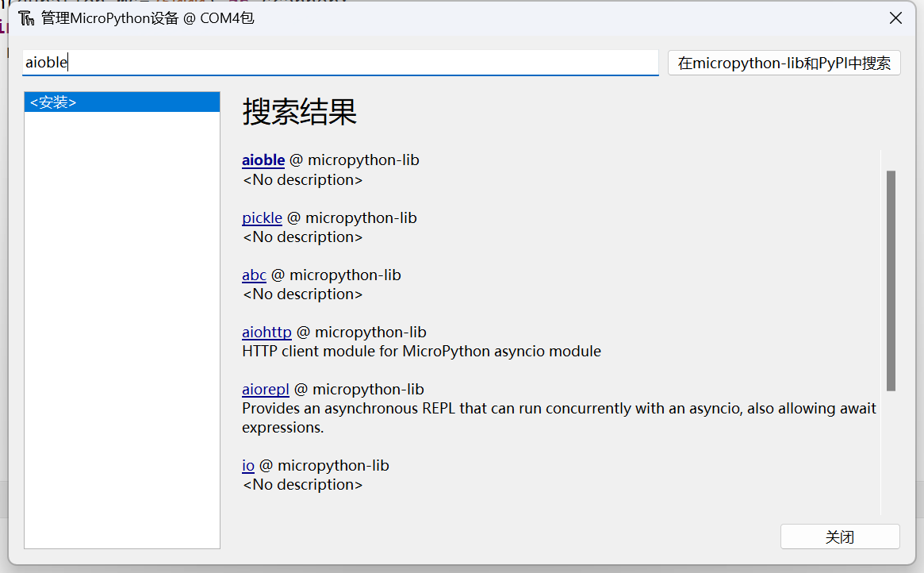Click the search results vertical scrollbar thumb

tap(891, 281)
